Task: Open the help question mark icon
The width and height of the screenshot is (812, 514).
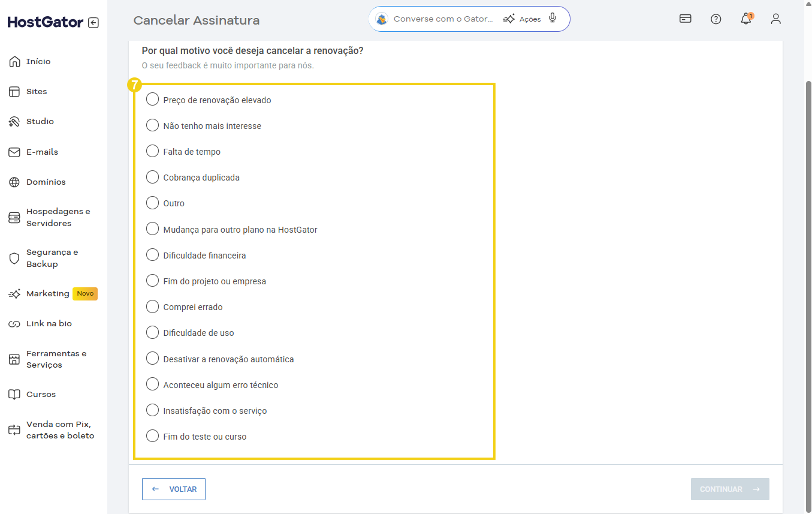Action: 716,19
